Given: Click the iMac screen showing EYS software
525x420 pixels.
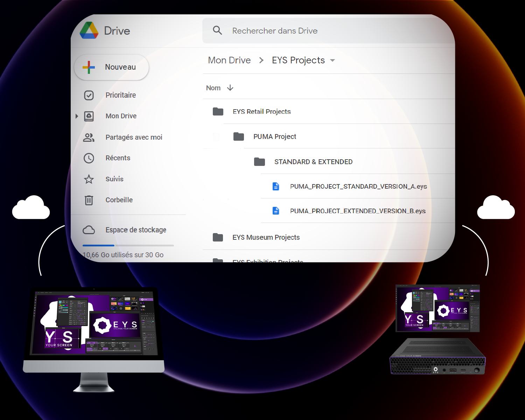Looking at the screenshot, I should tap(93, 323).
